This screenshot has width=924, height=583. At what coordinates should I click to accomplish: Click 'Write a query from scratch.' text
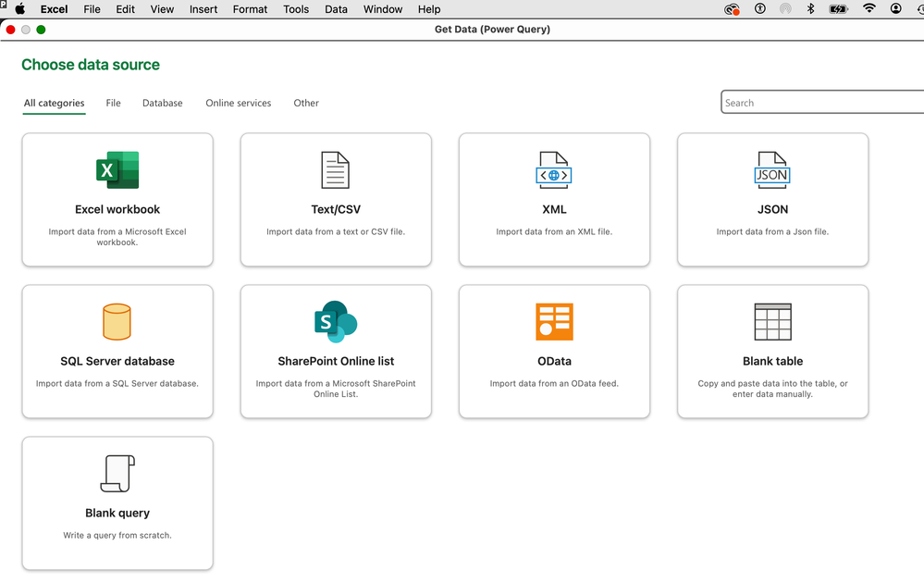tap(117, 535)
